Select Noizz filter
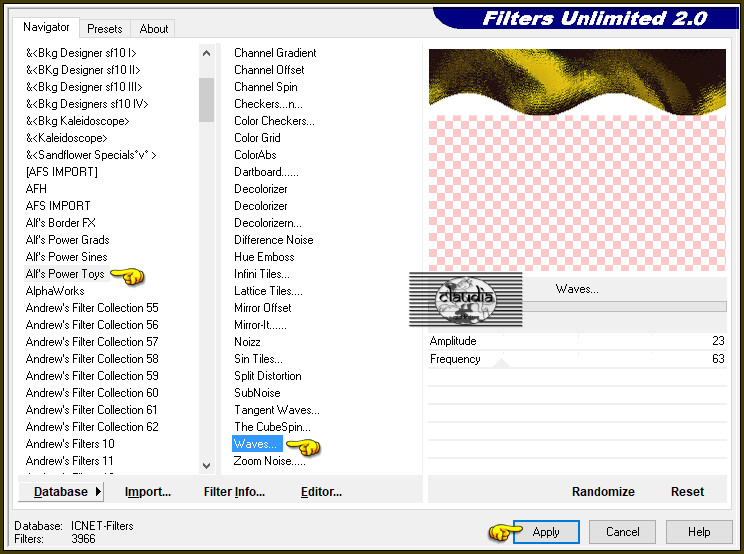Viewport: 744px width, 554px height. pyautogui.click(x=247, y=342)
